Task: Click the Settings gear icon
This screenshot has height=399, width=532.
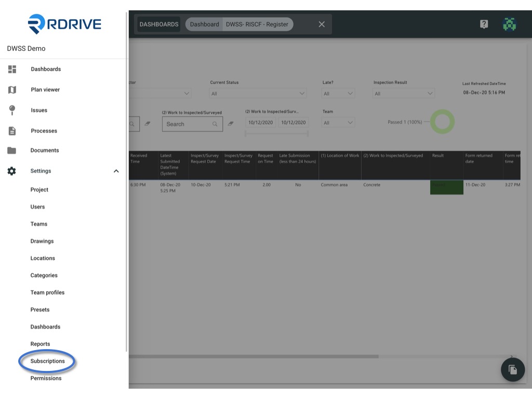Action: 12,171
